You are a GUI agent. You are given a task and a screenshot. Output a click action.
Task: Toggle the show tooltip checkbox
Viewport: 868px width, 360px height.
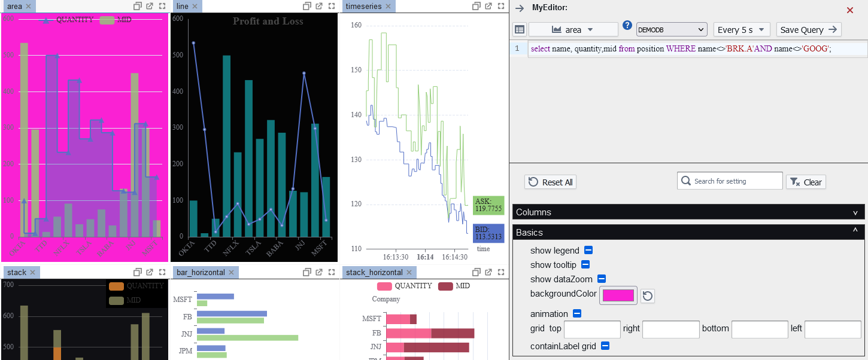[585, 264]
